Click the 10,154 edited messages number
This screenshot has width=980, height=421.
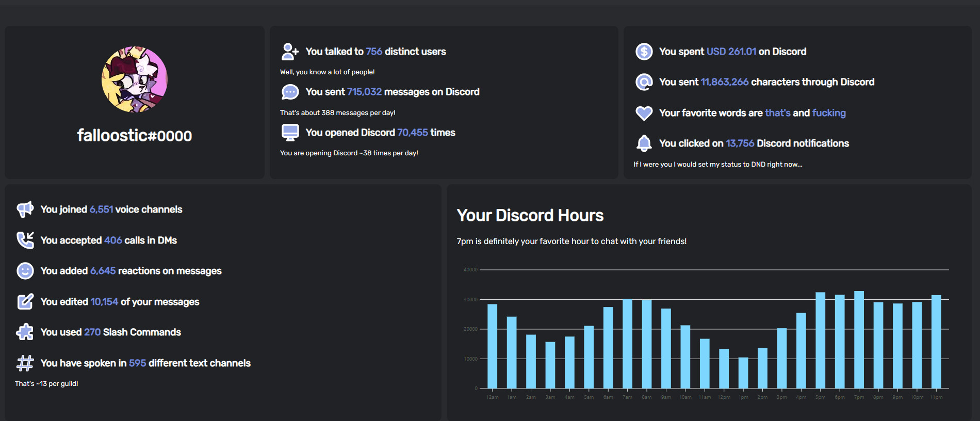pyautogui.click(x=104, y=302)
